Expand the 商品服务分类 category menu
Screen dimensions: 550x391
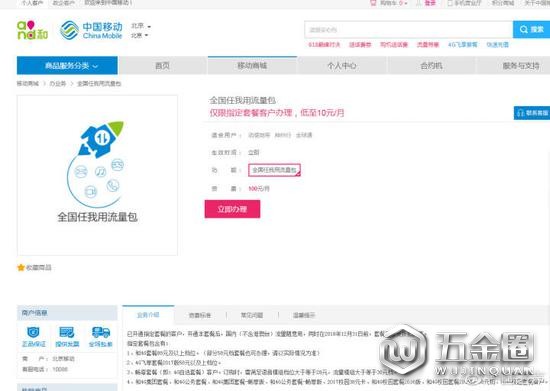[67, 66]
